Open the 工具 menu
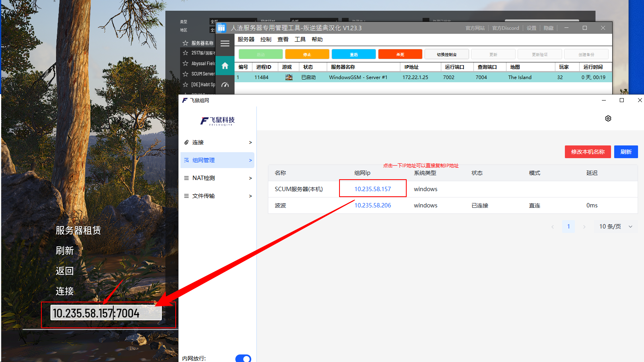Screen dimensions: 644x362 coord(300,39)
